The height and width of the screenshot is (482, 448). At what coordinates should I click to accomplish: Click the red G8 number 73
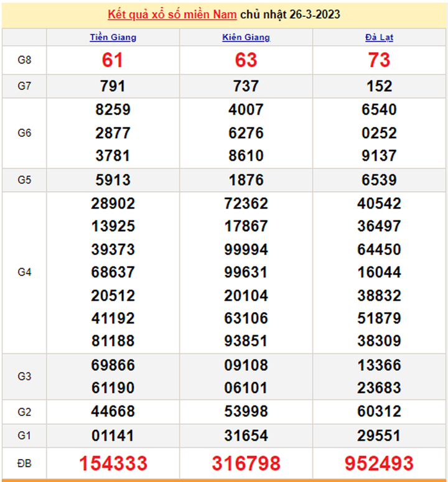[x=379, y=60]
